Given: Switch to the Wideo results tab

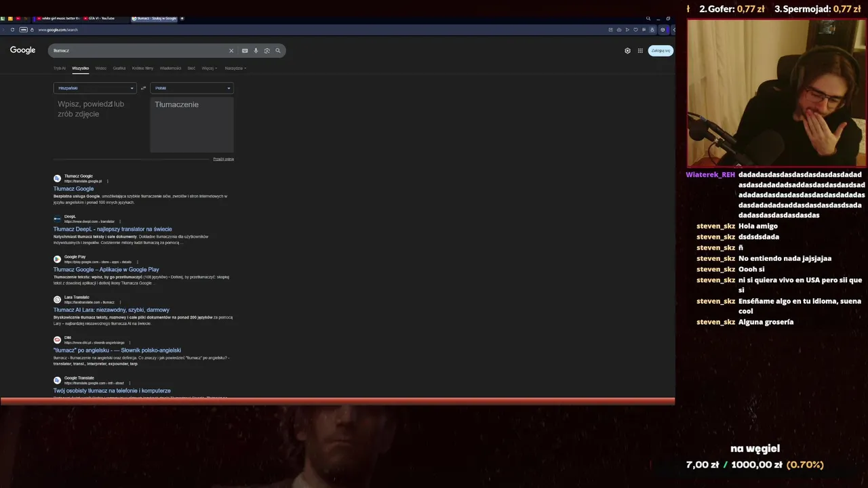Looking at the screenshot, I should click(x=100, y=68).
